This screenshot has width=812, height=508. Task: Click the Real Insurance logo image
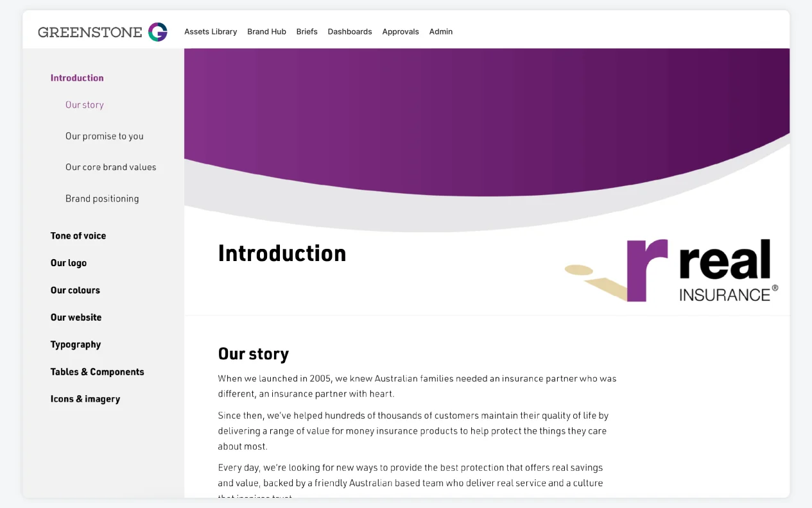point(671,270)
